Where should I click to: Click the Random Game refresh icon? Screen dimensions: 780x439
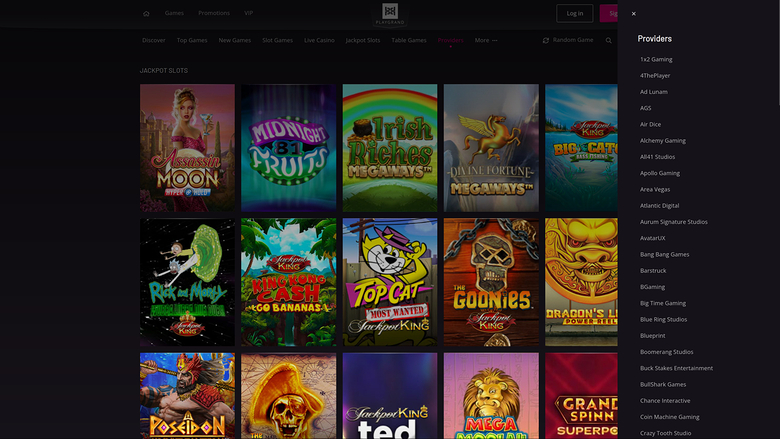(546, 40)
